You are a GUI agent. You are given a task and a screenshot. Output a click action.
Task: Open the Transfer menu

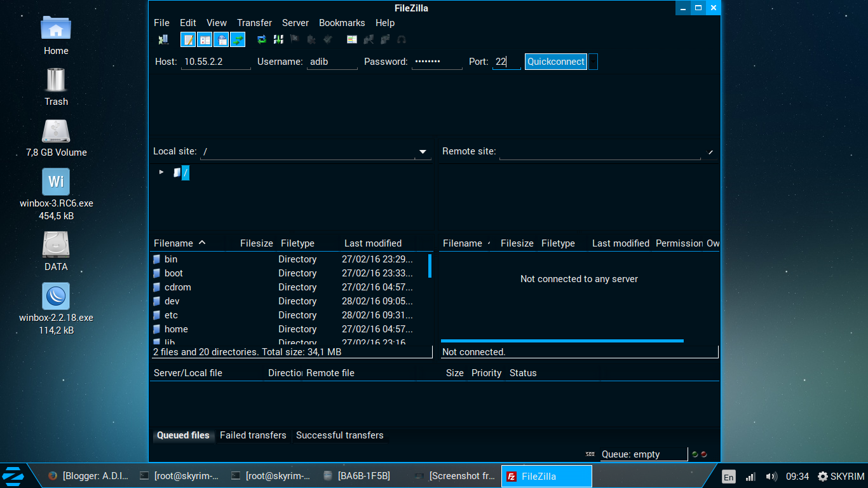pyautogui.click(x=255, y=23)
